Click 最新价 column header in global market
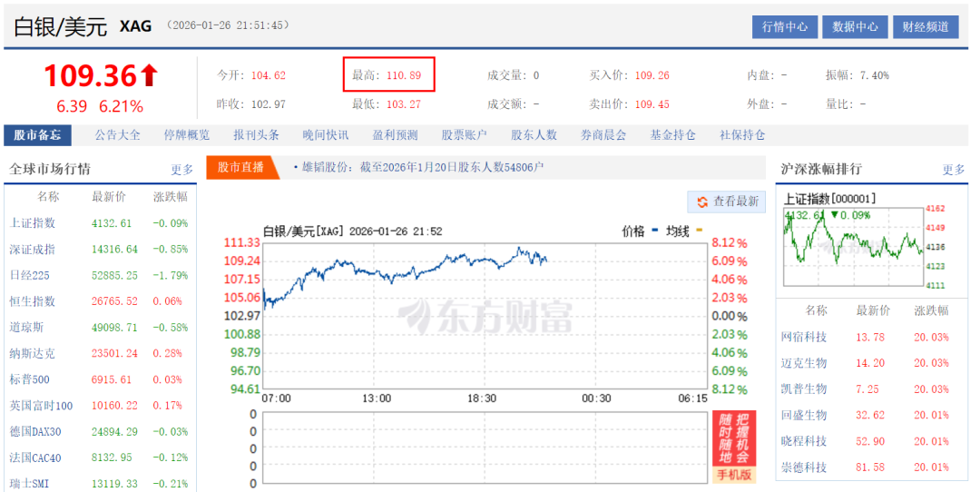 [x=109, y=197]
